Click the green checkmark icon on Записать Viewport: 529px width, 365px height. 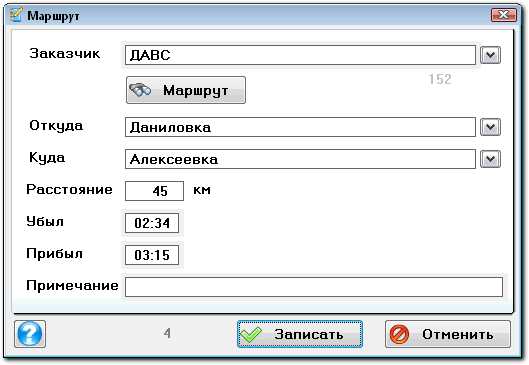coord(251,334)
